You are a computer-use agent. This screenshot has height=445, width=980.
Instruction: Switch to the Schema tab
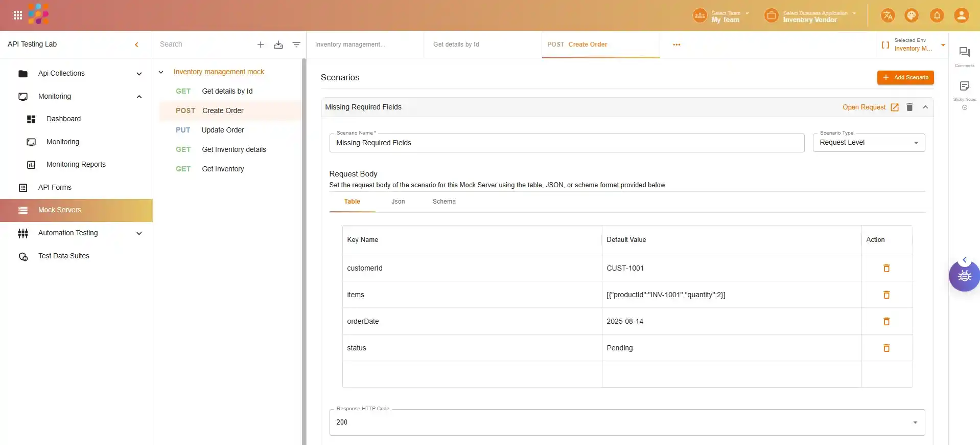(444, 202)
